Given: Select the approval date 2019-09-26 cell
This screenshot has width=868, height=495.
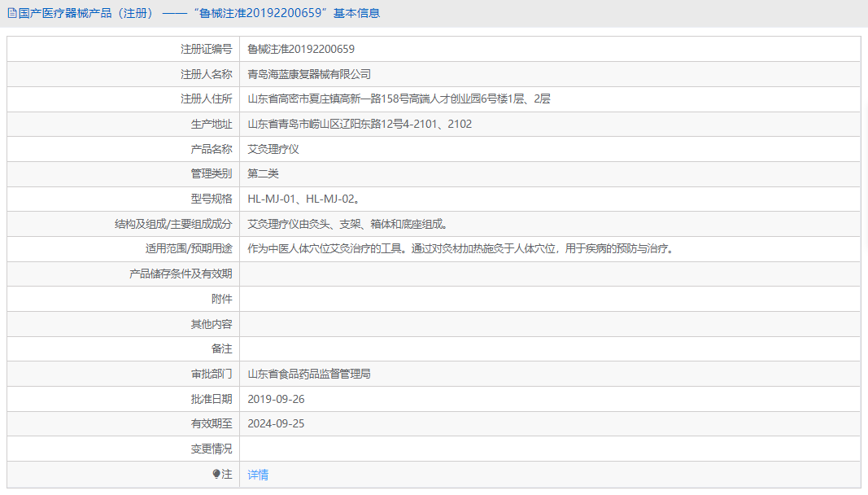Looking at the screenshot, I should coord(277,399).
